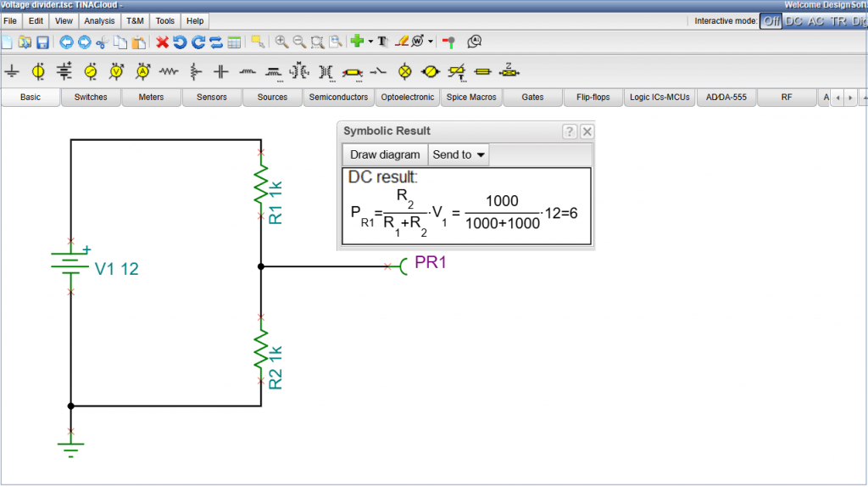The image size is (868, 487).
Task: Pick the voltmeter component icon
Action: point(117,71)
